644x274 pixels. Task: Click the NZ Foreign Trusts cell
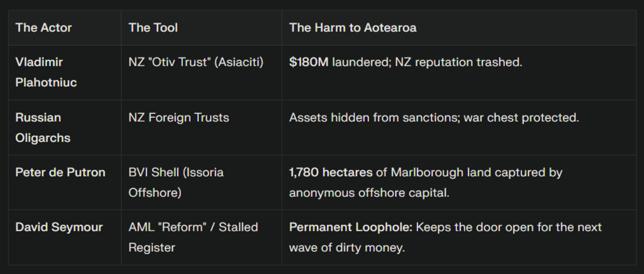pos(179,118)
